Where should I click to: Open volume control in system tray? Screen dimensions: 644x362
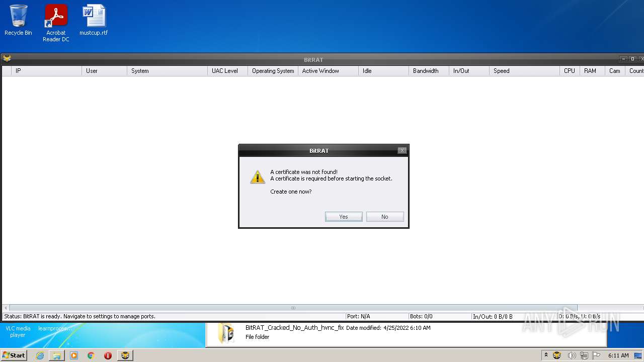coord(572,355)
